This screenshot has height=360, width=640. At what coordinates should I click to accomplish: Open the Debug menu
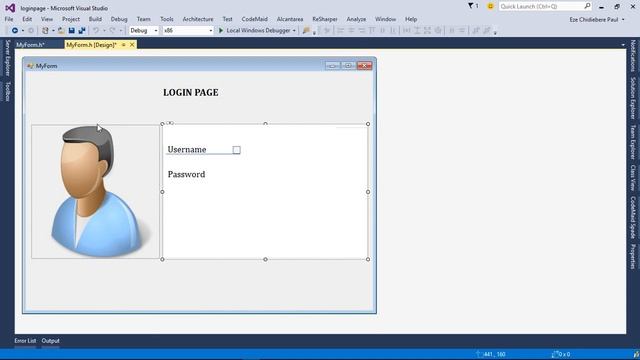tap(119, 19)
